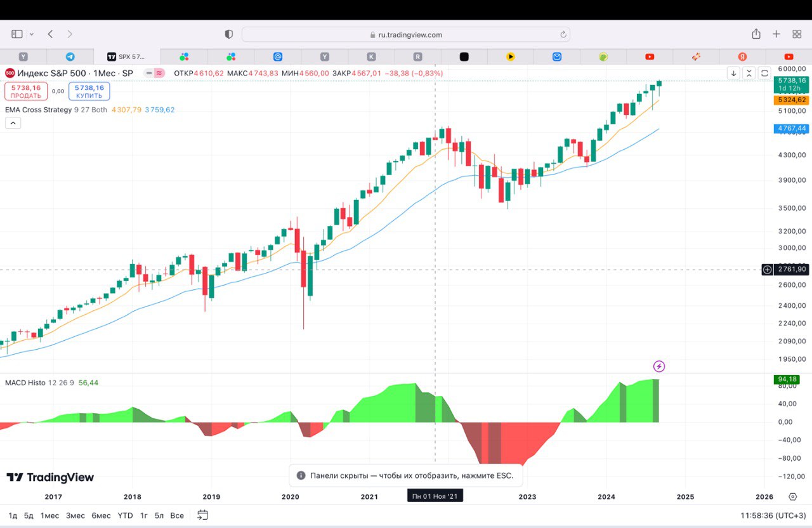The image size is (812, 528).
Task: Switch to the red Я Yandex tab
Action: (742, 56)
